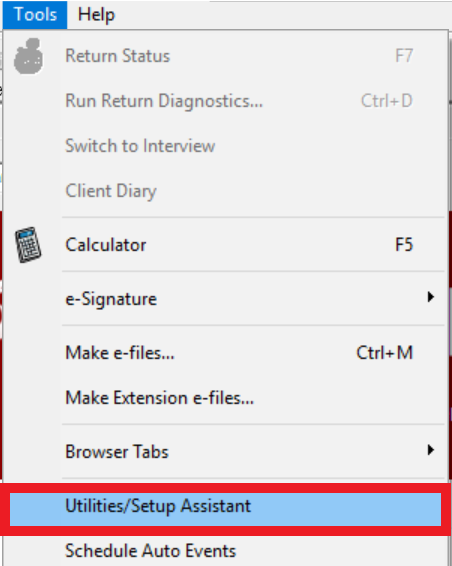452x566 pixels.
Task: Click the F5 shortcut label beside Calculator
Action: (404, 245)
